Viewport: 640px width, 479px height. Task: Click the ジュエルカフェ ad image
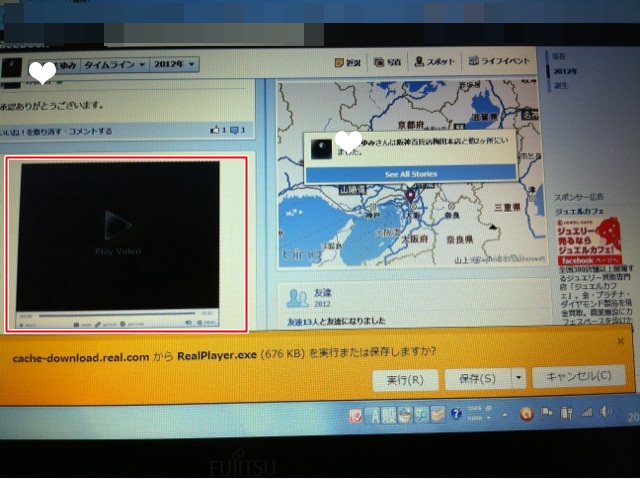pos(589,241)
